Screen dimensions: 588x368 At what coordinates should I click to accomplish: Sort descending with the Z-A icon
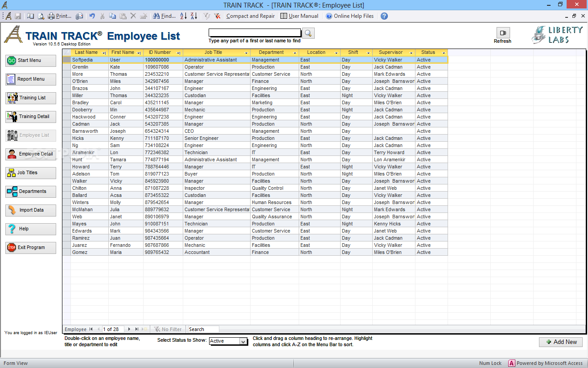tap(193, 16)
